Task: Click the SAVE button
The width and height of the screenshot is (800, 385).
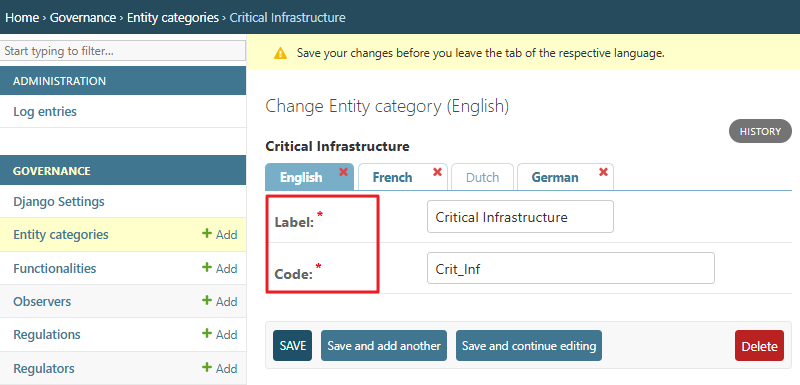Action: [x=292, y=346]
